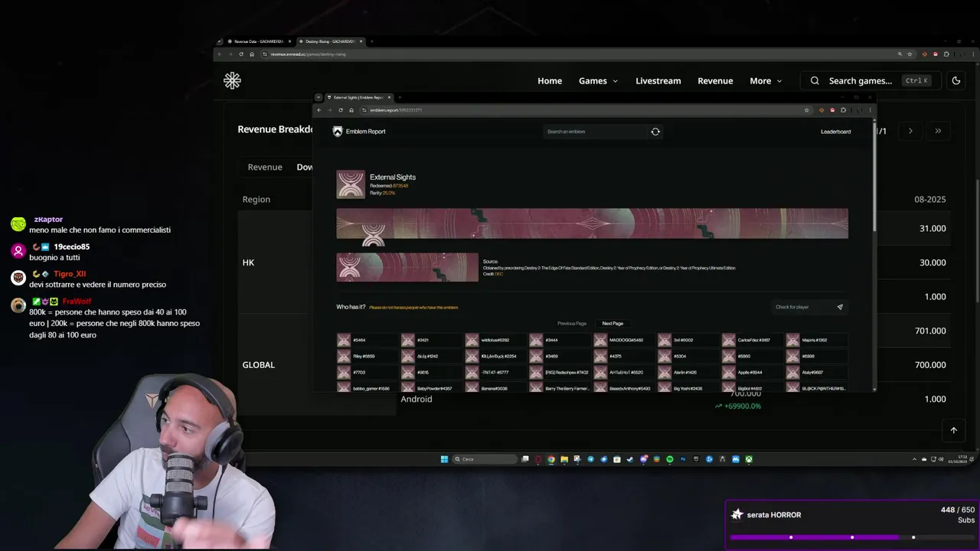Select the External Sights browser tab
Image resolution: width=980 pixels, height=551 pixels.
tap(359, 97)
